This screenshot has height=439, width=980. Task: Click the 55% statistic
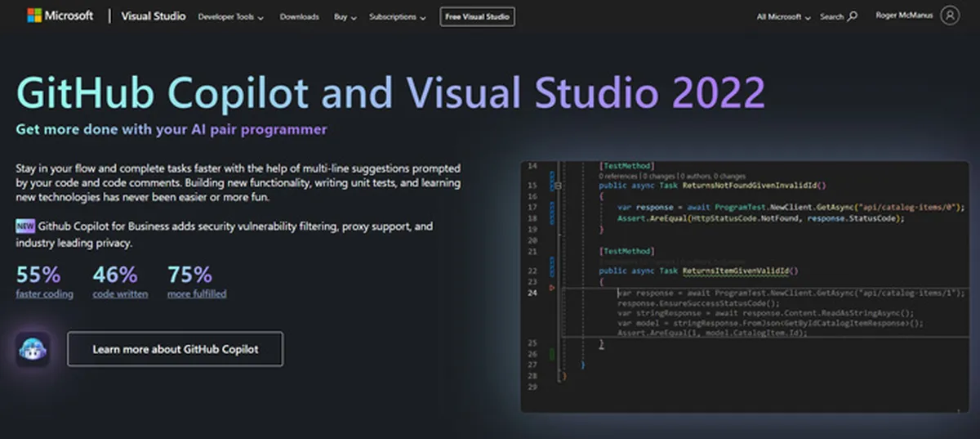pyautogui.click(x=38, y=274)
